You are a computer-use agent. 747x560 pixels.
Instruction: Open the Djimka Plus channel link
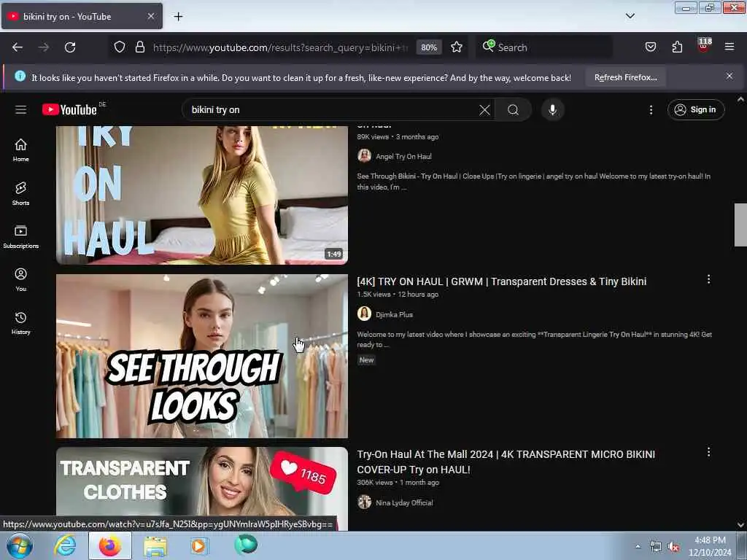(x=394, y=314)
